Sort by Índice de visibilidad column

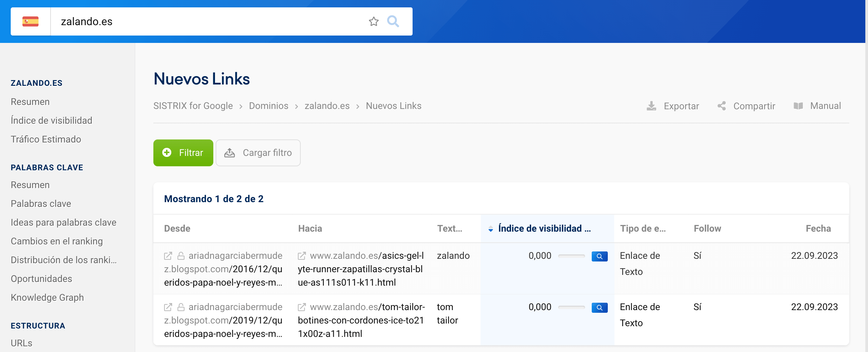[544, 228]
